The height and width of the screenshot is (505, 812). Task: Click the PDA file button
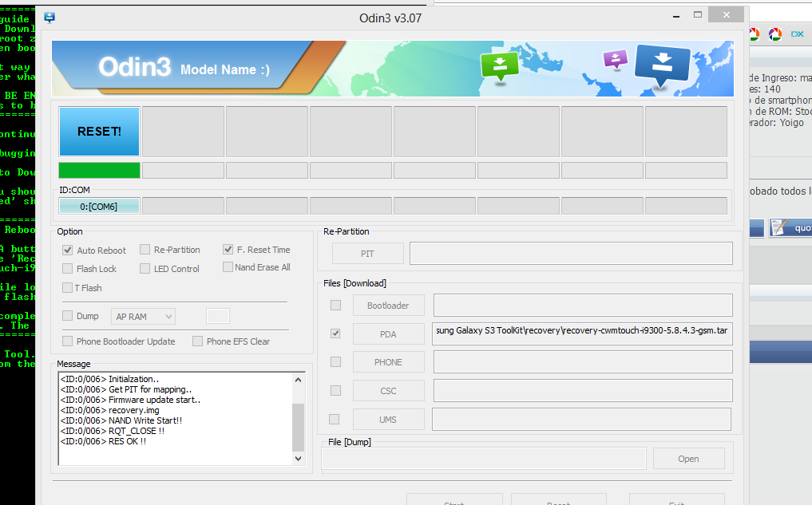(x=388, y=334)
